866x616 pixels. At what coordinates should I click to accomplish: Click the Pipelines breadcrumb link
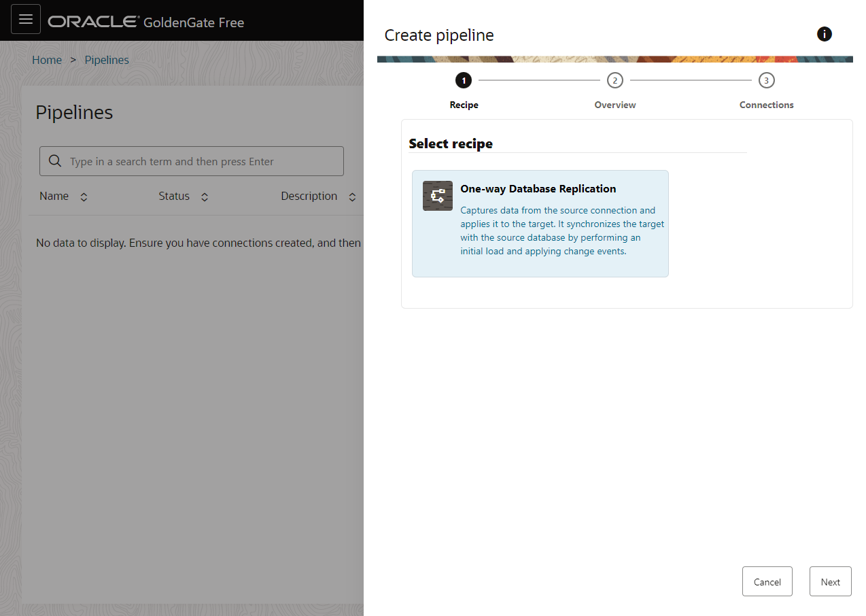pyautogui.click(x=107, y=60)
